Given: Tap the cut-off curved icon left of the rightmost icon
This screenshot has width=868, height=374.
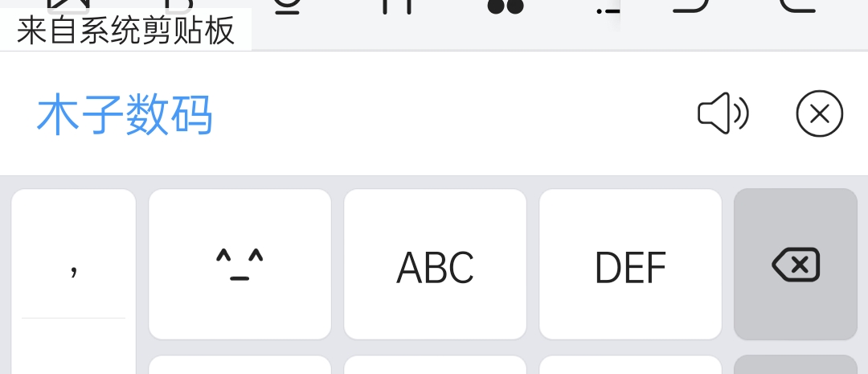Looking at the screenshot, I should pyautogui.click(x=690, y=6).
